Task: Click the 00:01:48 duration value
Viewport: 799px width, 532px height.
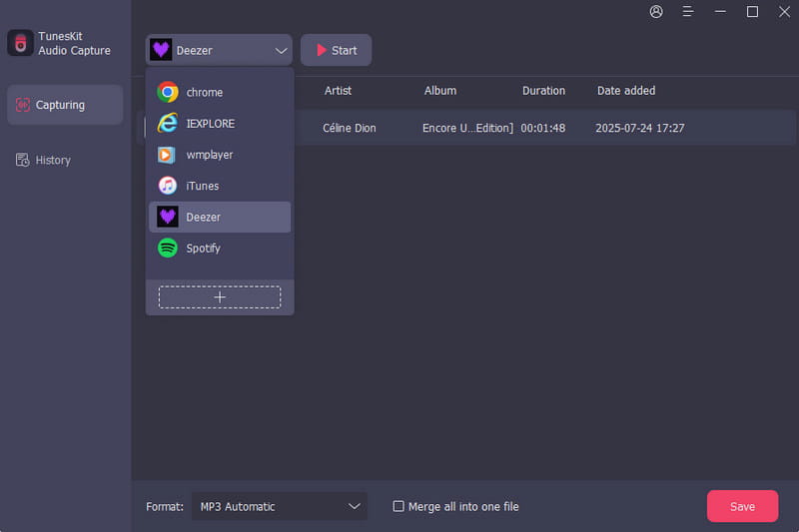Action: click(542, 128)
